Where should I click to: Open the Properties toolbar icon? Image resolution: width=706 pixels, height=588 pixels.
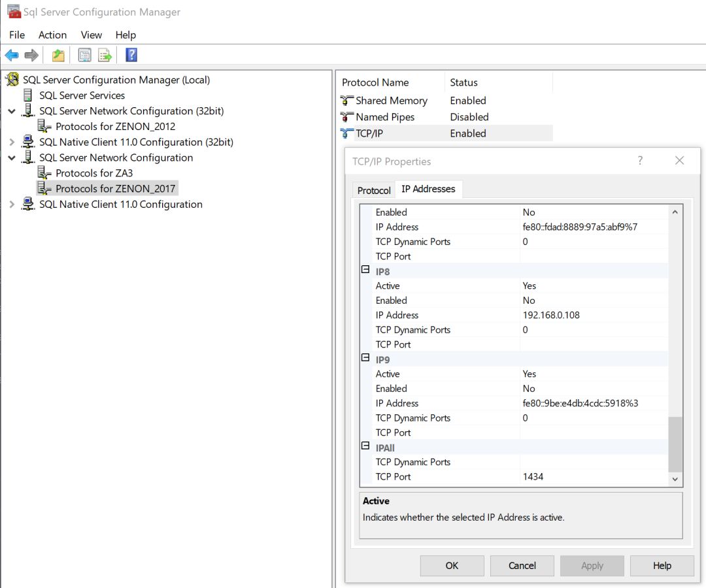click(84, 56)
